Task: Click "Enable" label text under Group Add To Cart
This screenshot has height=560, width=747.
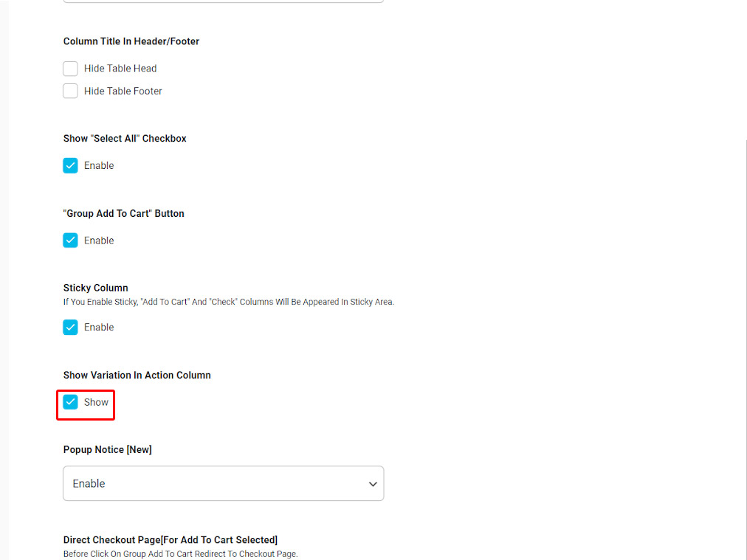Action: coord(99,241)
